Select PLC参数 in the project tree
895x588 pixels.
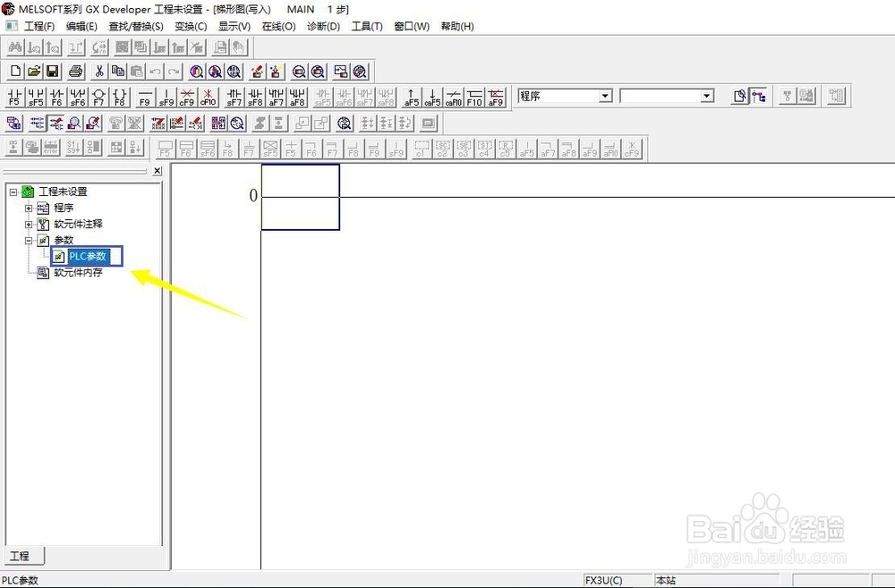88,256
